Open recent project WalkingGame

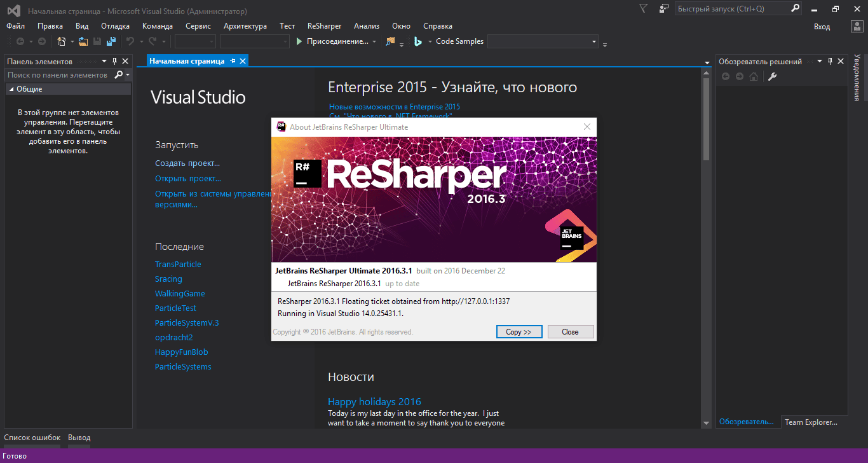point(180,294)
